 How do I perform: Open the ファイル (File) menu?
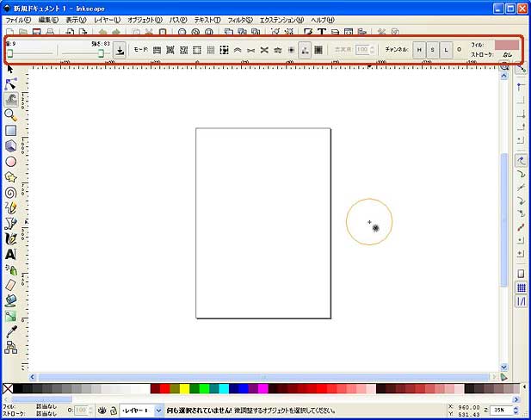[x=17, y=20]
